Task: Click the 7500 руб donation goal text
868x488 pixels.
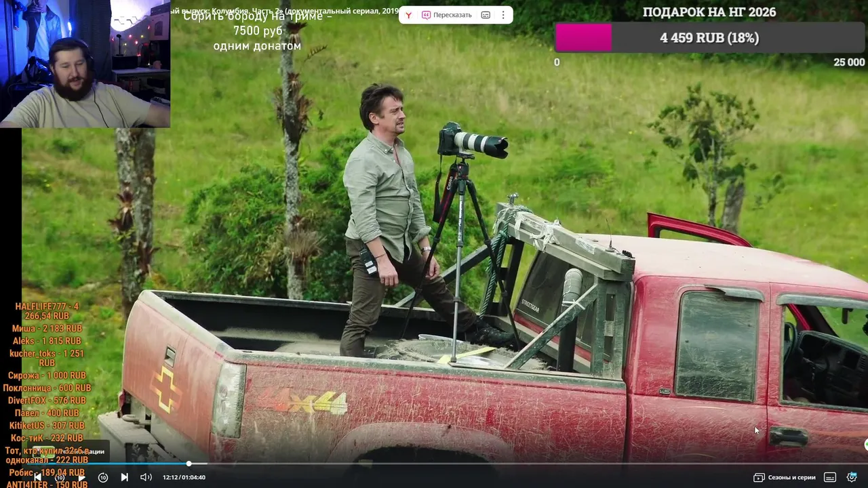Action: point(258,31)
